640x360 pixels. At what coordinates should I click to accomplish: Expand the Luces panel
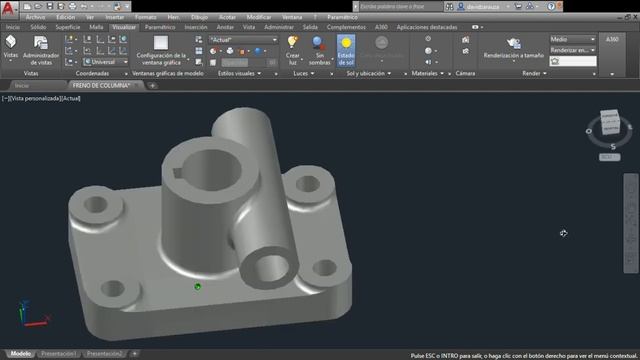pos(304,73)
